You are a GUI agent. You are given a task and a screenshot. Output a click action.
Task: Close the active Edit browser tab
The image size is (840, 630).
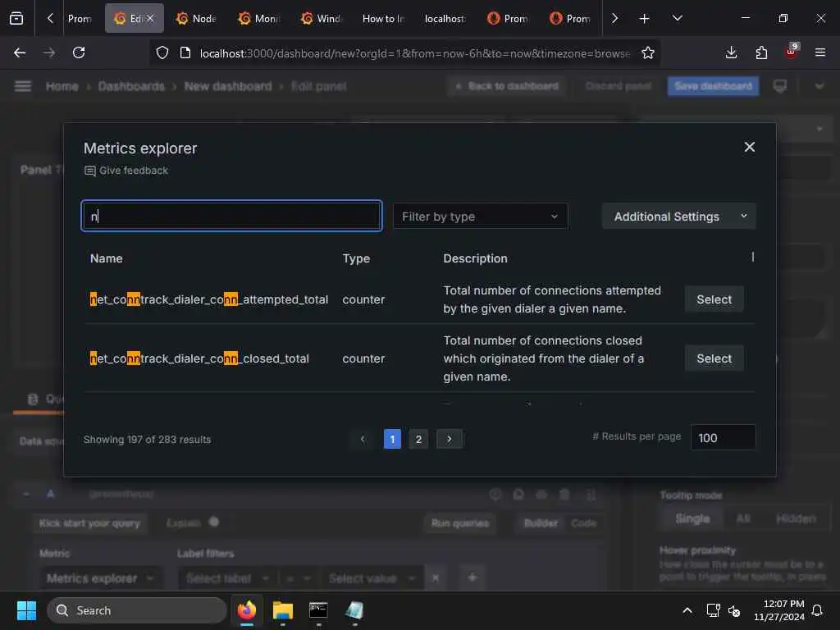point(151,18)
